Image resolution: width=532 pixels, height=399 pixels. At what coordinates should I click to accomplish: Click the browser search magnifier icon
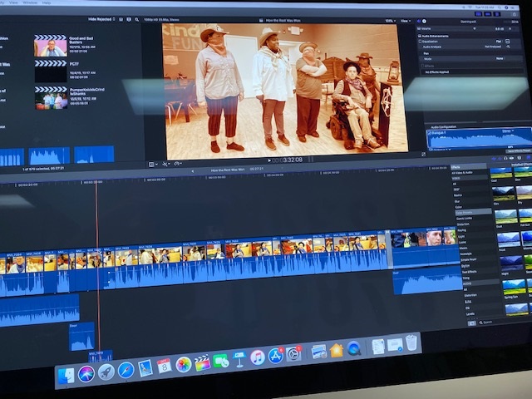tap(136, 20)
